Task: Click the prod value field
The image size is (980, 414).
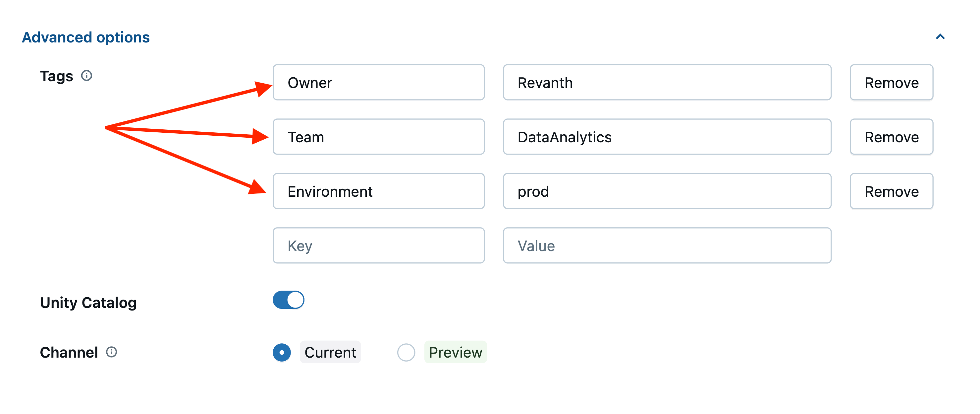Action: (x=667, y=192)
